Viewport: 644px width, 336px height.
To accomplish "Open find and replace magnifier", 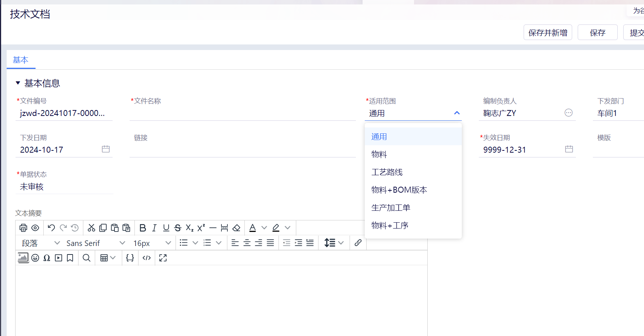I will (x=87, y=258).
